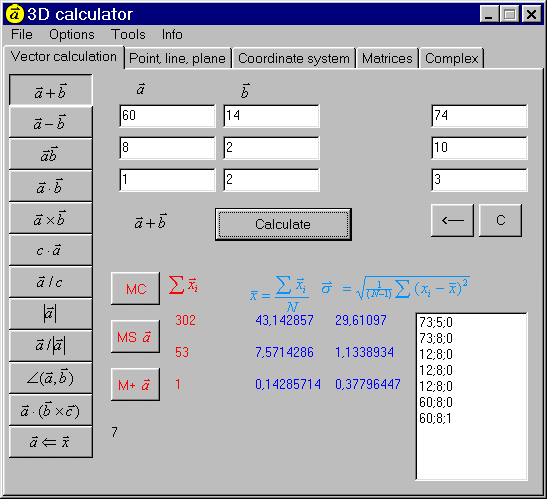Click vector b third component field below 8-row
Viewport: 547px width, 499px height.
pos(271,180)
